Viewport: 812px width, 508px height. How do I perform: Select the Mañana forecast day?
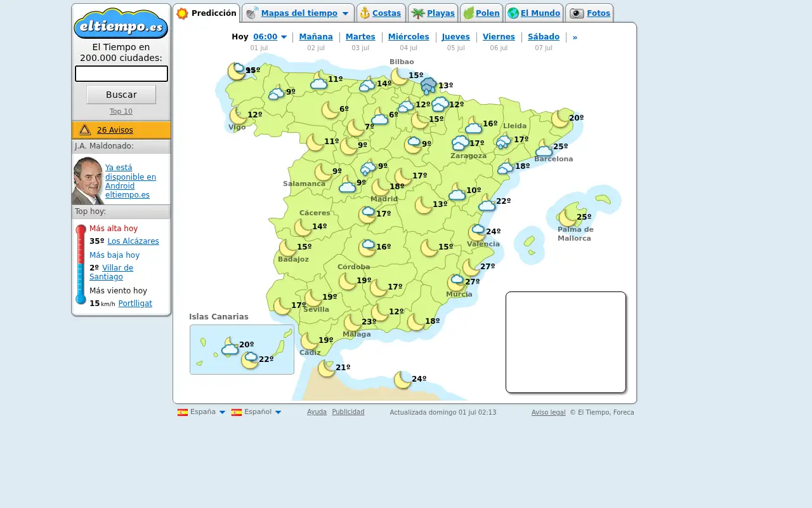(x=316, y=37)
